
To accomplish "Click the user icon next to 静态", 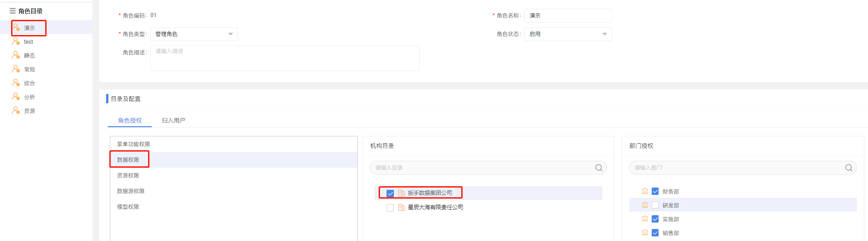I will 16,55.
